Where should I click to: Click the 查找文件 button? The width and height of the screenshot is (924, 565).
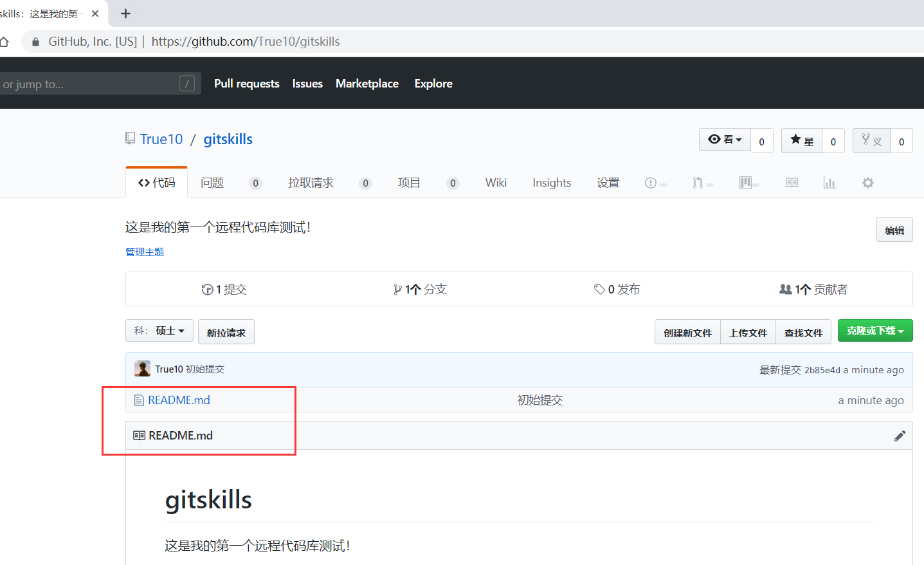[x=803, y=332]
